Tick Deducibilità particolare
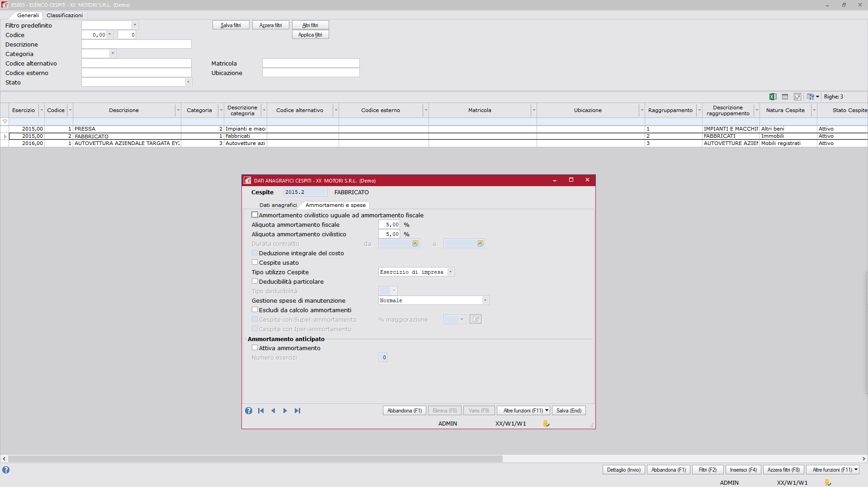The width and height of the screenshot is (868, 487). click(255, 281)
